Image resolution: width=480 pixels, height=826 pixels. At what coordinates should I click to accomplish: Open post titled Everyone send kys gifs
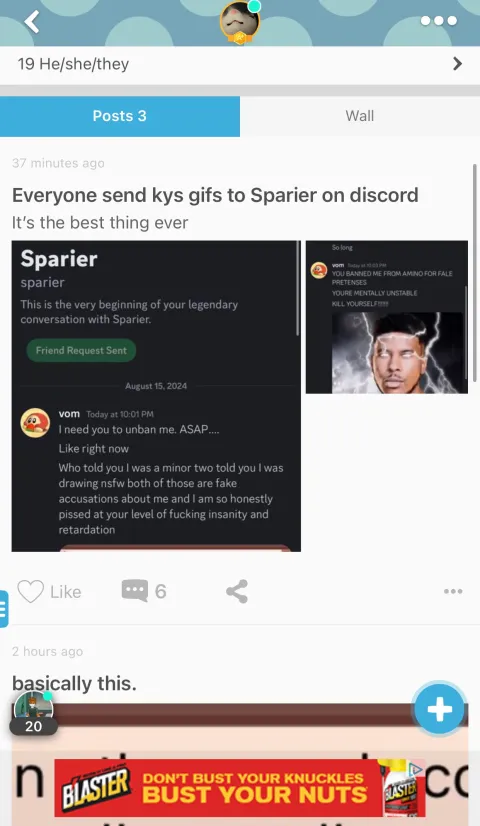click(x=215, y=195)
